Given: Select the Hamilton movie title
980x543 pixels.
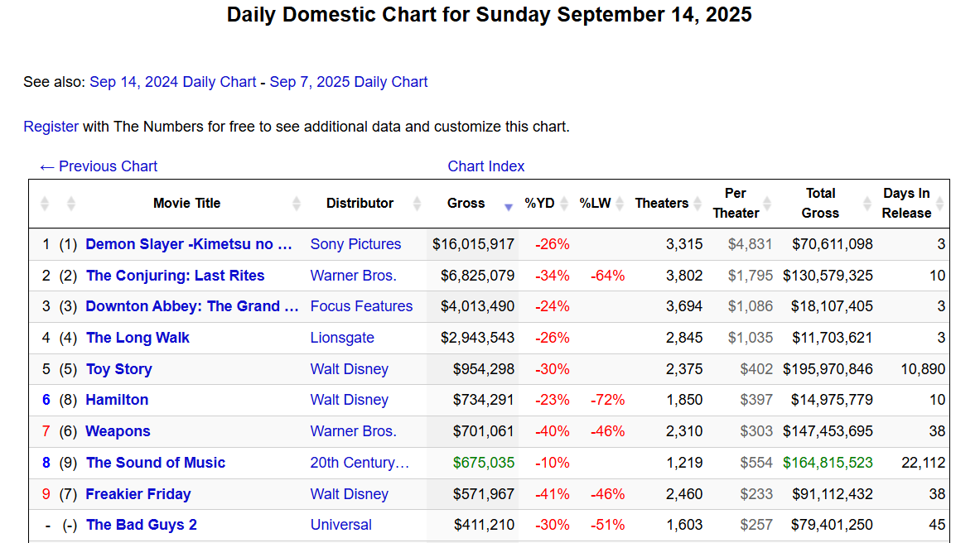Looking at the screenshot, I should [x=117, y=400].
